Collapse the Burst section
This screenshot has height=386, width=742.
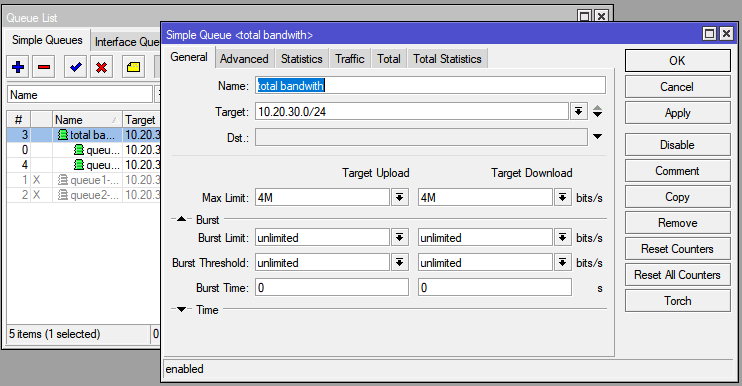point(181,219)
